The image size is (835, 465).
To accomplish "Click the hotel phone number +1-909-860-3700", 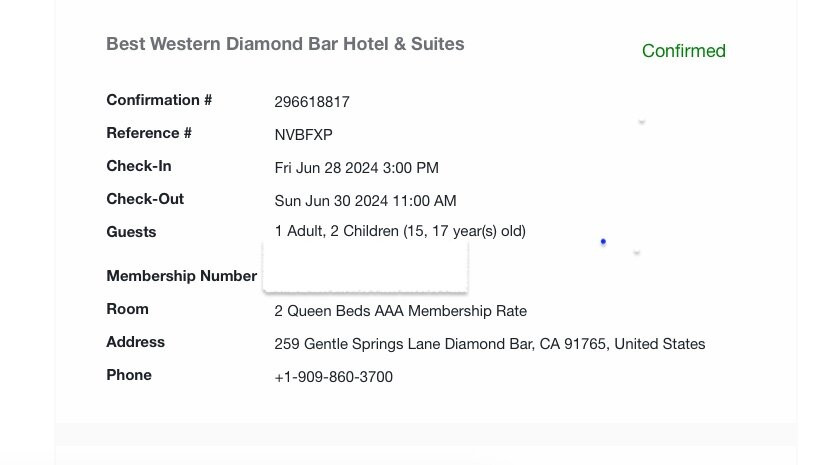I will click(x=333, y=377).
